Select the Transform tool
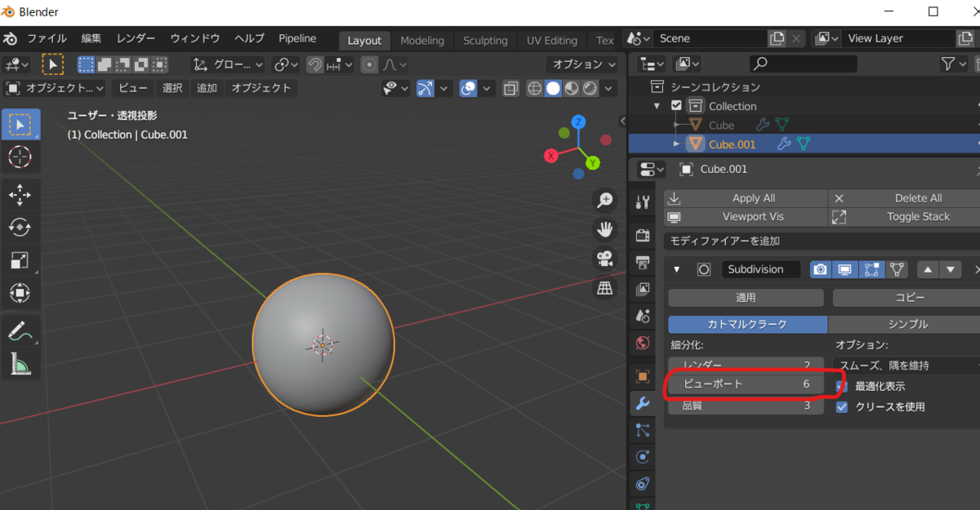Viewport: 980px width, 510px height. [x=20, y=292]
